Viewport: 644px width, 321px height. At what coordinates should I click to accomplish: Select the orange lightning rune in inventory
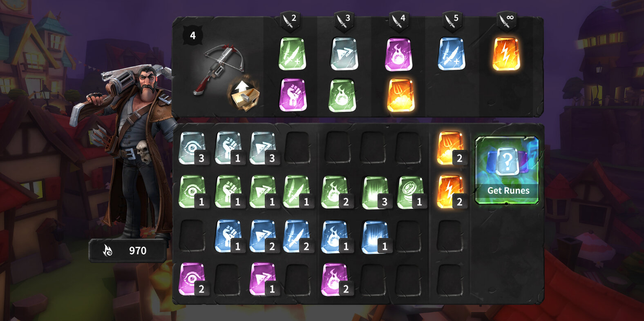tap(451, 192)
